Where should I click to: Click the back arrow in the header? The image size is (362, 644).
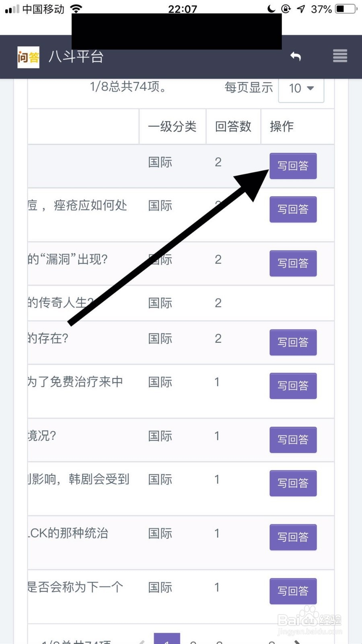pyautogui.click(x=296, y=56)
